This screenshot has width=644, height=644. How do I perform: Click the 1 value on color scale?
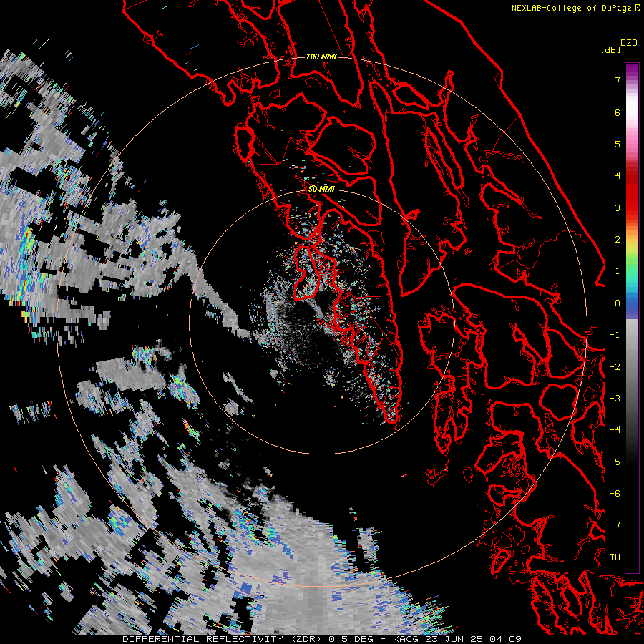(x=618, y=271)
